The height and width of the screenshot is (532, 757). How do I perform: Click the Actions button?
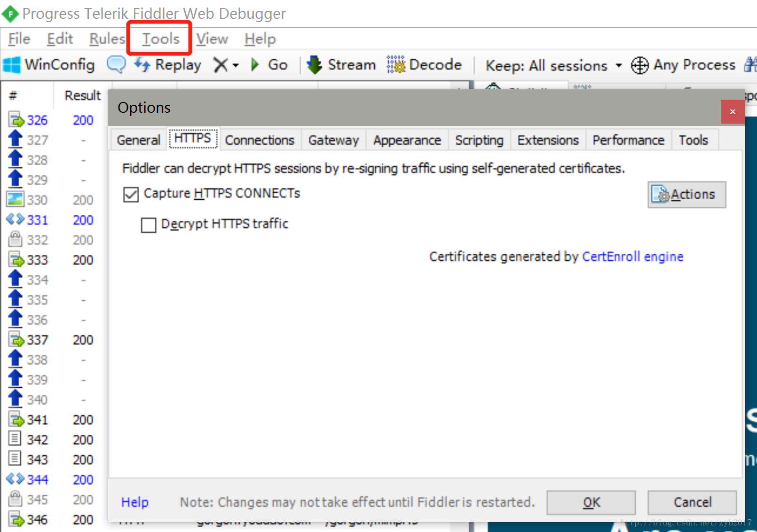point(686,195)
